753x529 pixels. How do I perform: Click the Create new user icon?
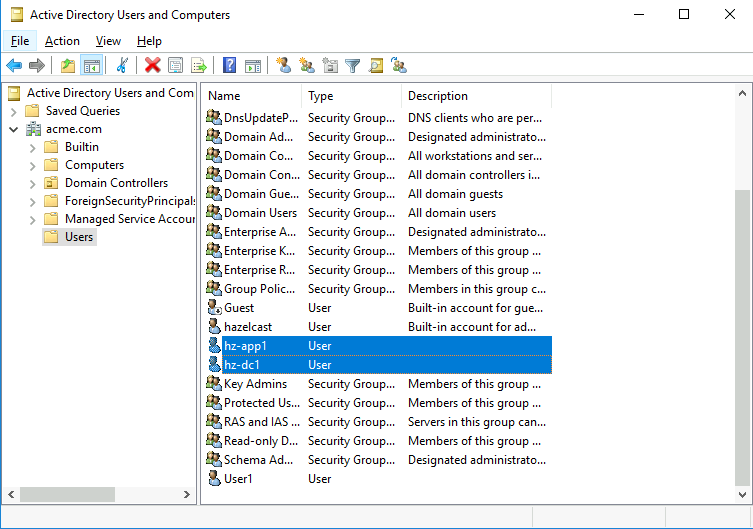(x=283, y=66)
